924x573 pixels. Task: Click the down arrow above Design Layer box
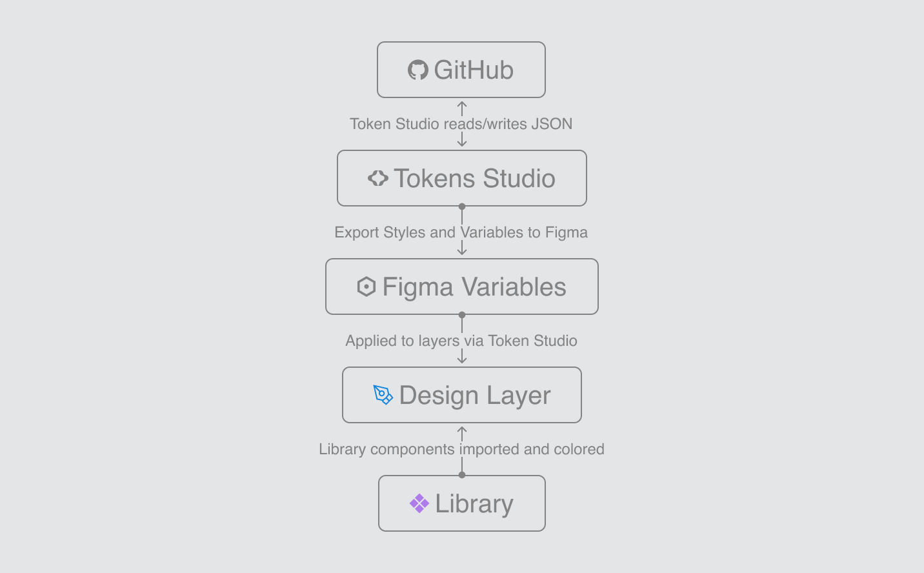click(462, 357)
